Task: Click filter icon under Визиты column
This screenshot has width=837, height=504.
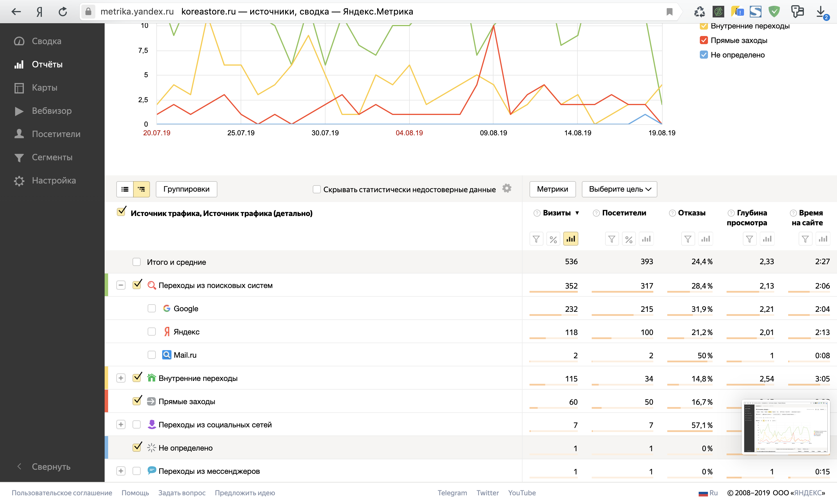Action: point(536,239)
